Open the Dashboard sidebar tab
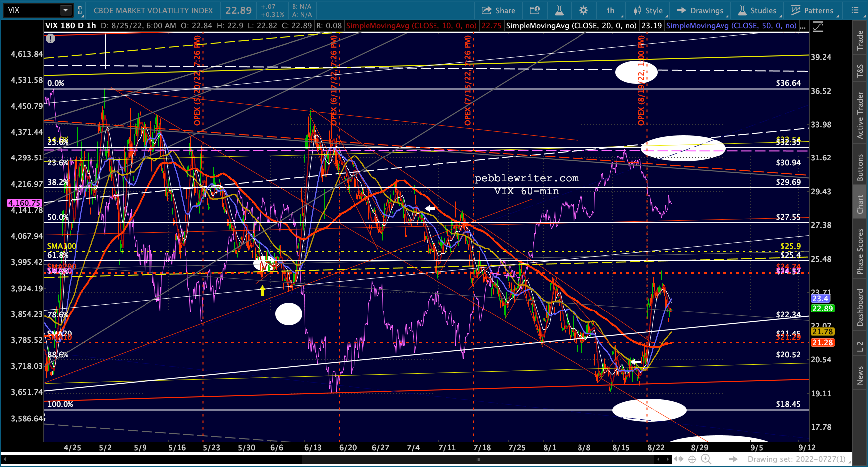The height and width of the screenshot is (467, 868). click(x=860, y=308)
